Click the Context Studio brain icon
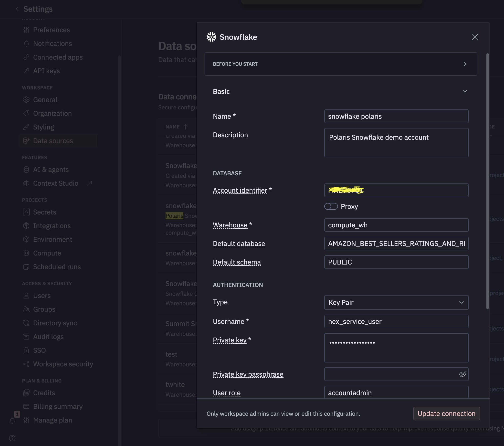 [x=26, y=183]
